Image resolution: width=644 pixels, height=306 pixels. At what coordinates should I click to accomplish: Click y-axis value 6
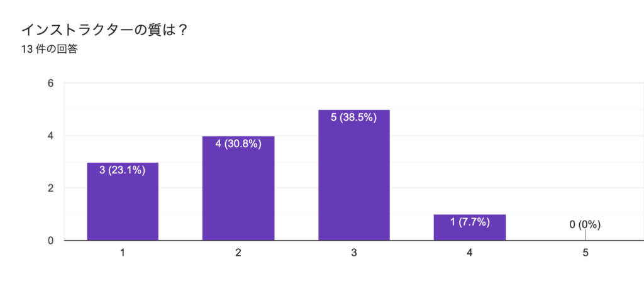pos(50,84)
